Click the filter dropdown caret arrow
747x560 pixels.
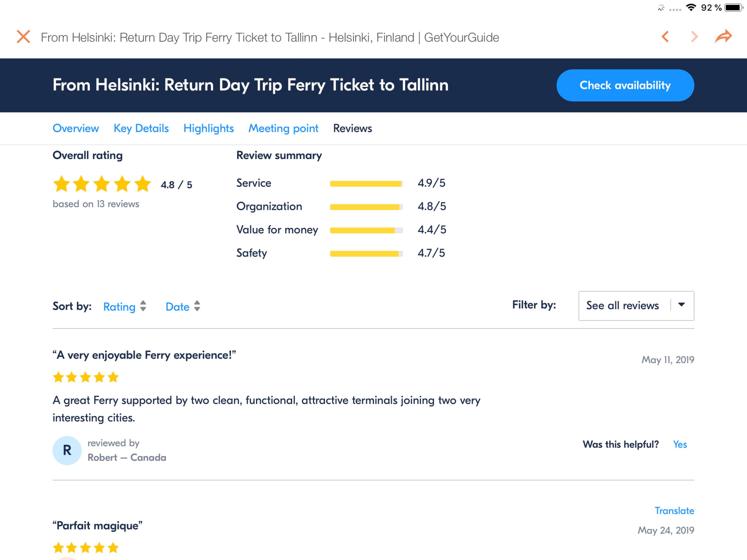[x=681, y=305]
